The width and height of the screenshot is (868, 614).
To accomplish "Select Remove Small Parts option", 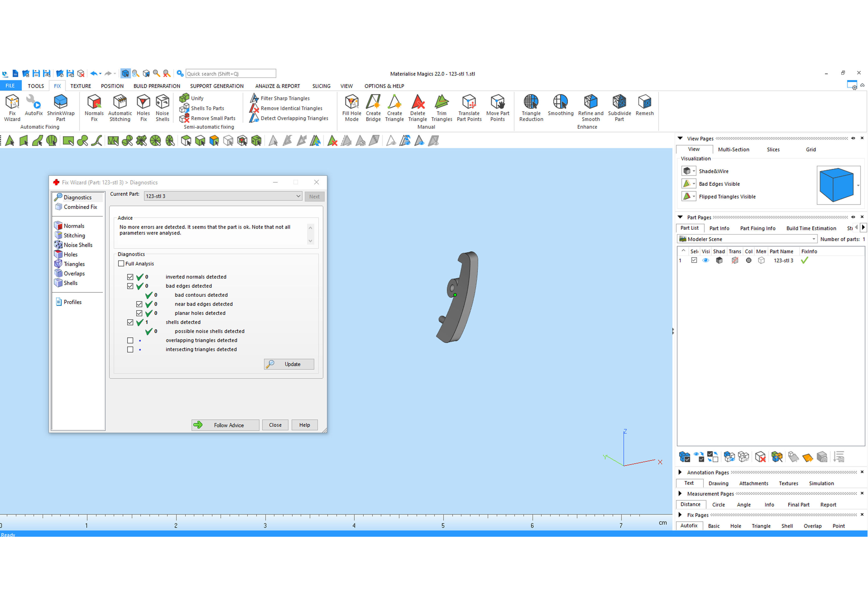I will (213, 118).
